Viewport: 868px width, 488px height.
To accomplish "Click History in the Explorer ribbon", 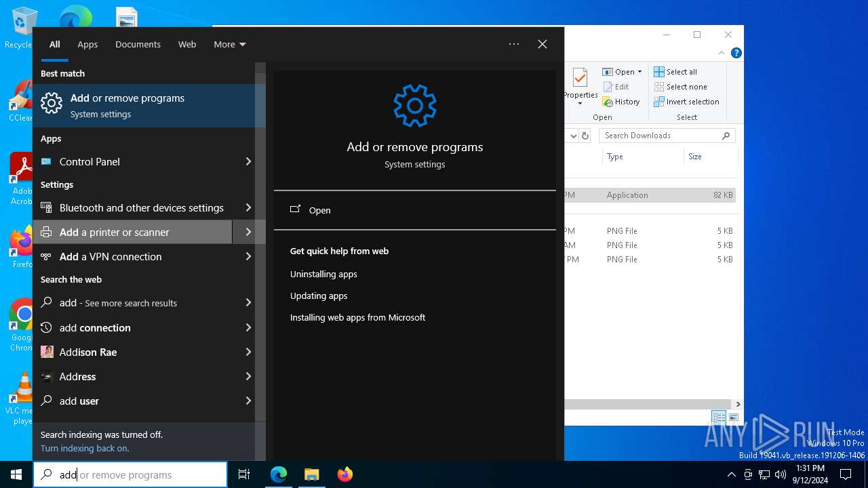I will 621,102.
